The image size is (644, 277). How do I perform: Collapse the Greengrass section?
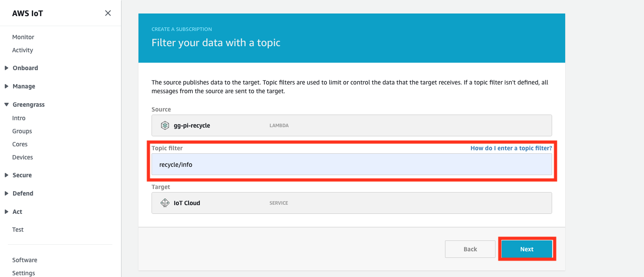point(7,105)
